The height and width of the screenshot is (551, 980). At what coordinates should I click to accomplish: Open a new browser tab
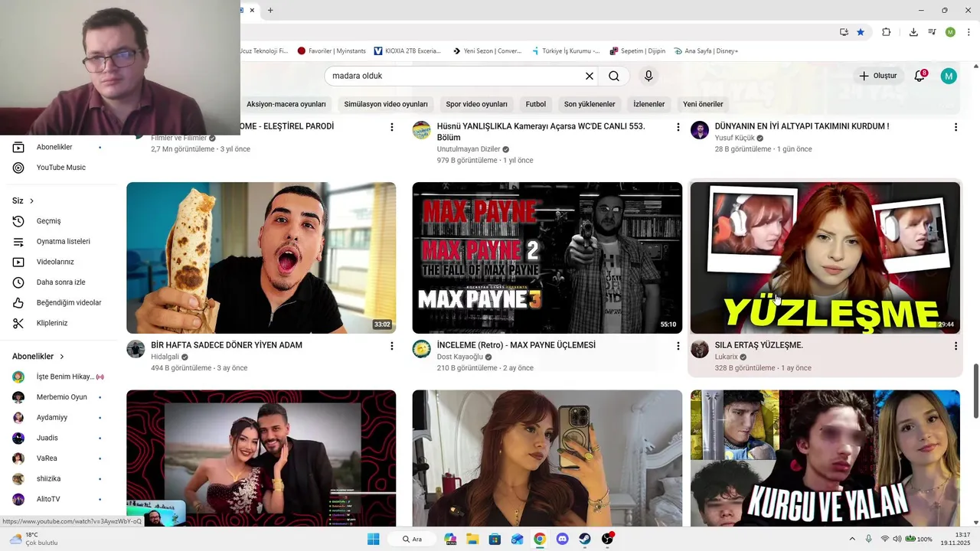270,10
